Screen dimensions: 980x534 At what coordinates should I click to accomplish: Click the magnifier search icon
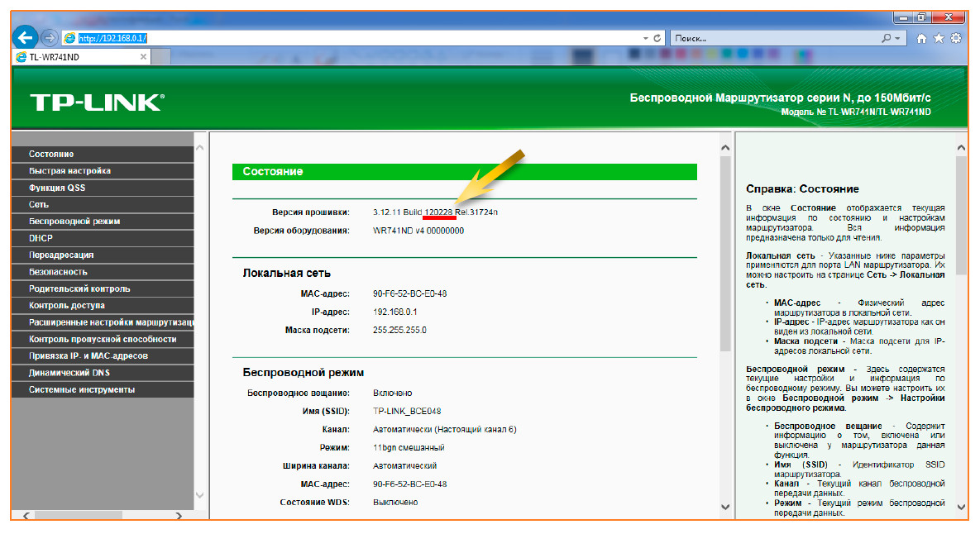point(886,38)
